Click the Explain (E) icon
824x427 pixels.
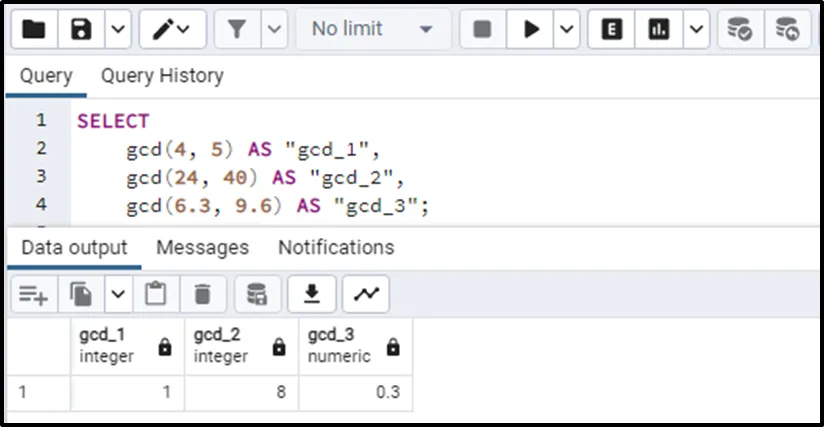[611, 30]
